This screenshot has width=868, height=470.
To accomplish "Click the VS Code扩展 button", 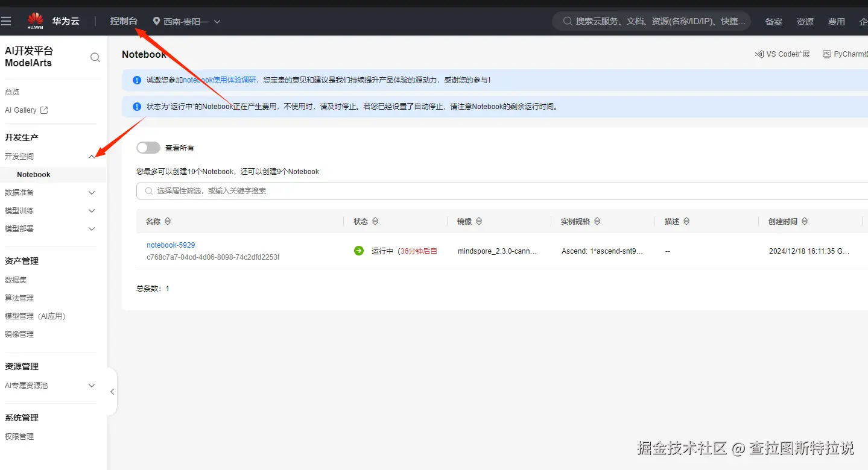I will [x=782, y=54].
